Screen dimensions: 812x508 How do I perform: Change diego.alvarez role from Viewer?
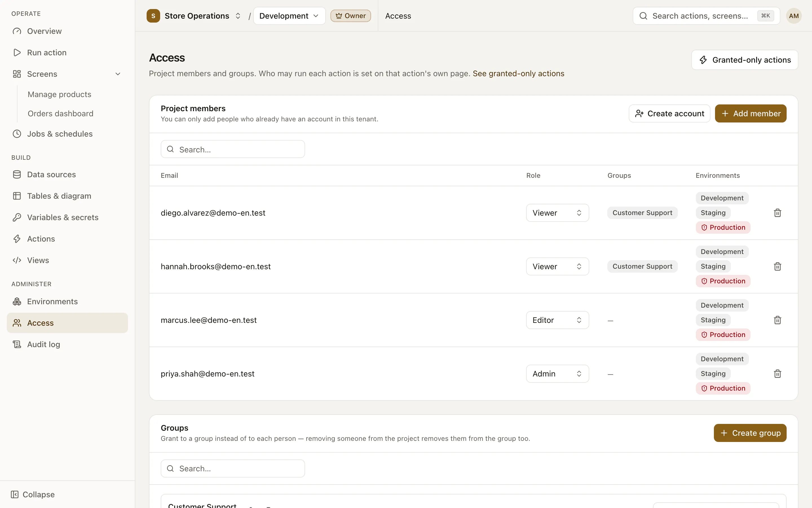click(x=557, y=213)
